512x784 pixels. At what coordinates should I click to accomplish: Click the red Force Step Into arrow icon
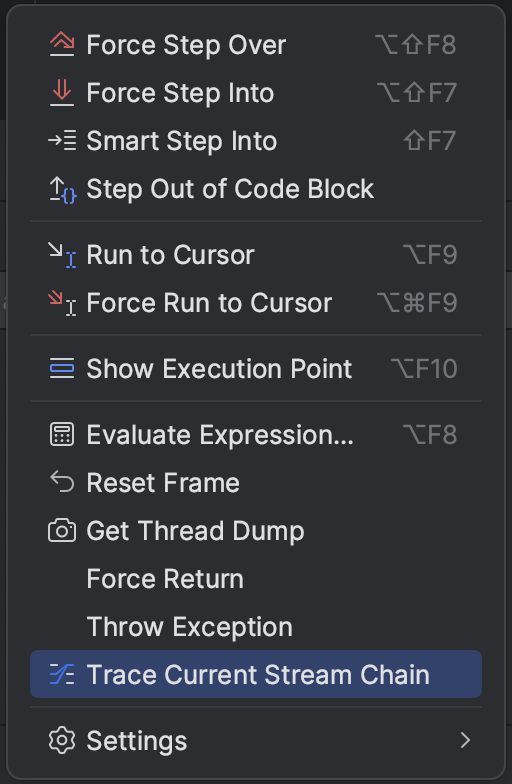tap(62, 92)
